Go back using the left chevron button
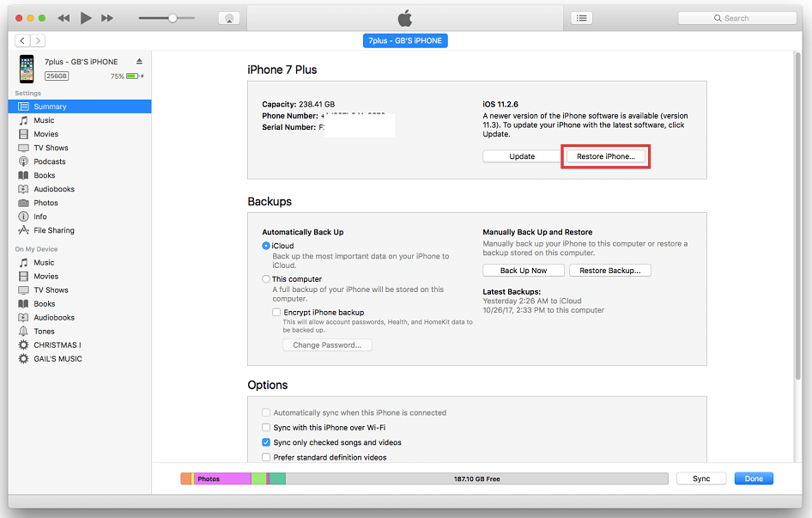This screenshot has width=812, height=518. point(21,40)
